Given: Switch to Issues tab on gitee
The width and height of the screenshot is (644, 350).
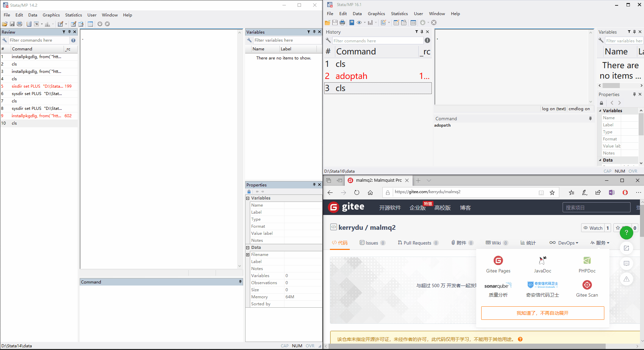Looking at the screenshot, I should (x=372, y=243).
